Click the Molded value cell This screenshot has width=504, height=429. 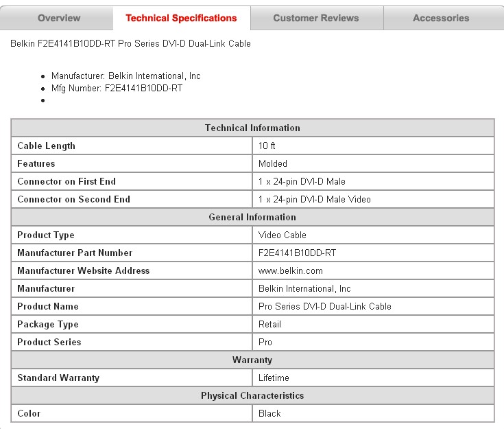[x=373, y=163]
